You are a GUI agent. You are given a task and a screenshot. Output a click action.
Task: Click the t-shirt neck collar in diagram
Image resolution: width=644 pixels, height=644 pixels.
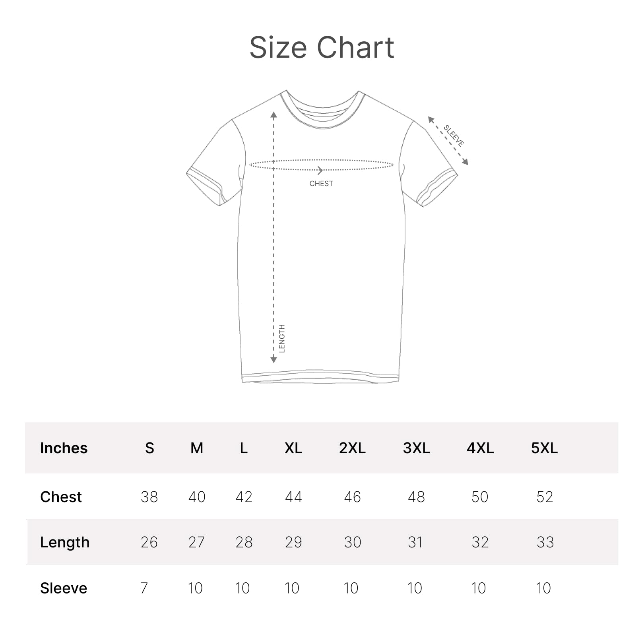[323, 114]
